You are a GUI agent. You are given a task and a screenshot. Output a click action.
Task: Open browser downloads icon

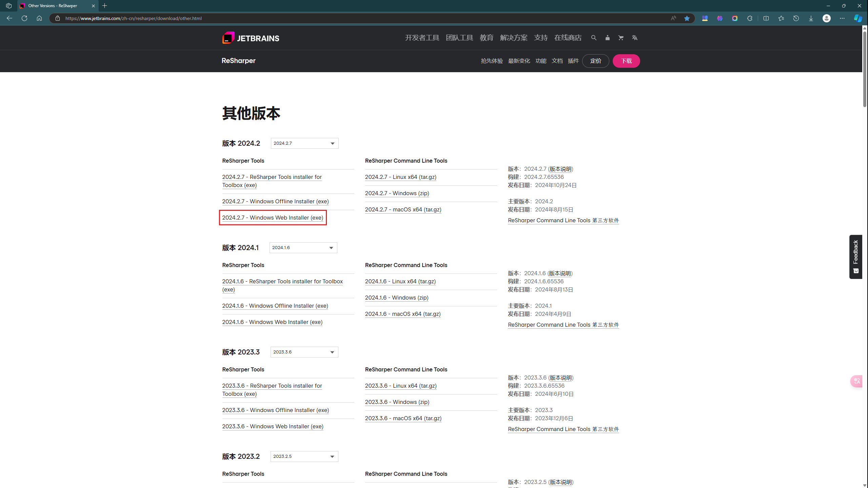(x=811, y=18)
